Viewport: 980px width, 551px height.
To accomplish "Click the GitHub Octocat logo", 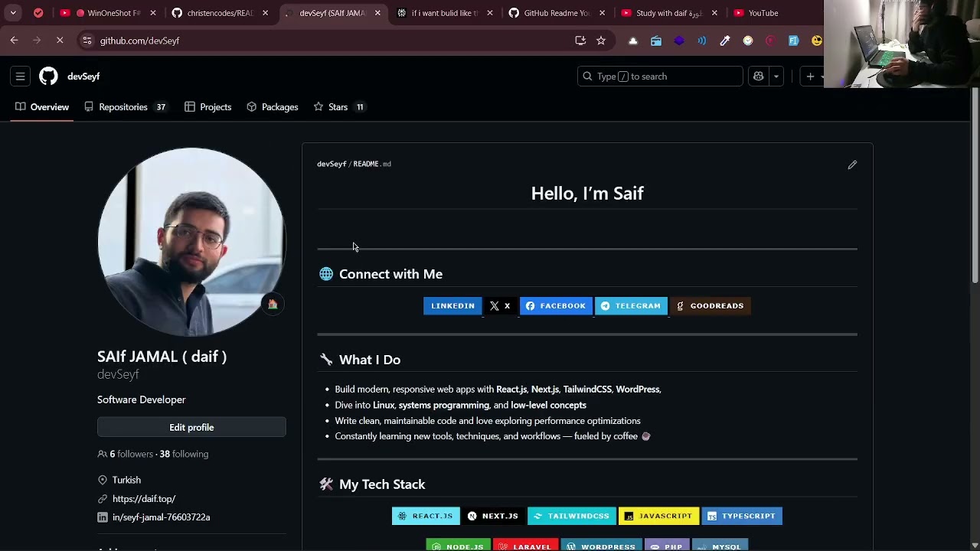I will [x=48, y=77].
